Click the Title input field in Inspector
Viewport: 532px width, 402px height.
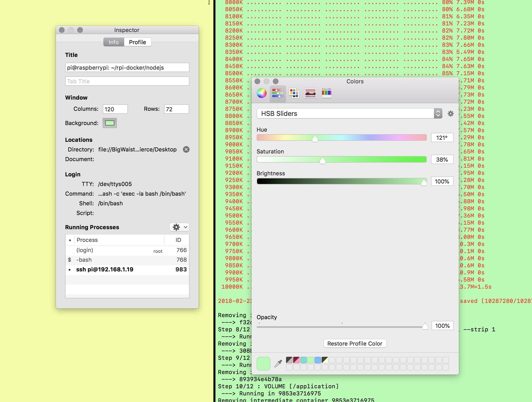coord(127,68)
